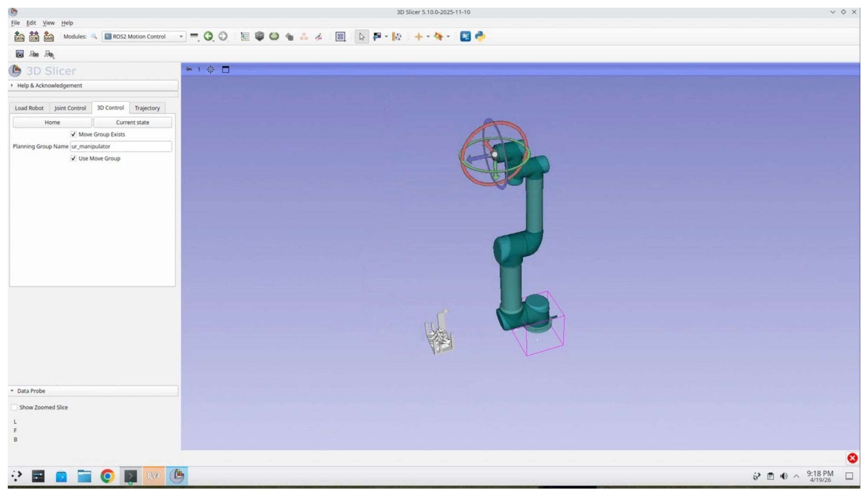Viewport: 868px width, 496px height.
Task: Launch the Python console
Action: pyautogui.click(x=479, y=36)
